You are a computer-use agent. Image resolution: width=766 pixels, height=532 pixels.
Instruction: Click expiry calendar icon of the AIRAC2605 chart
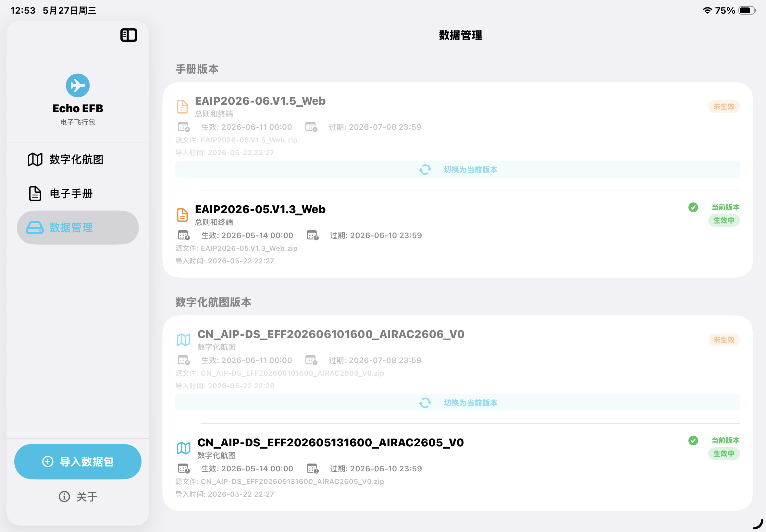click(313, 469)
